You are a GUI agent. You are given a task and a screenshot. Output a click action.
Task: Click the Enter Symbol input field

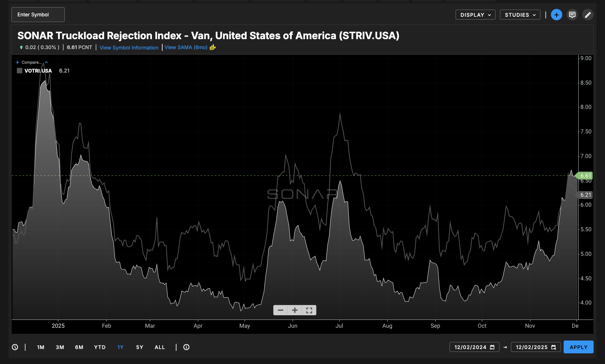tap(38, 15)
